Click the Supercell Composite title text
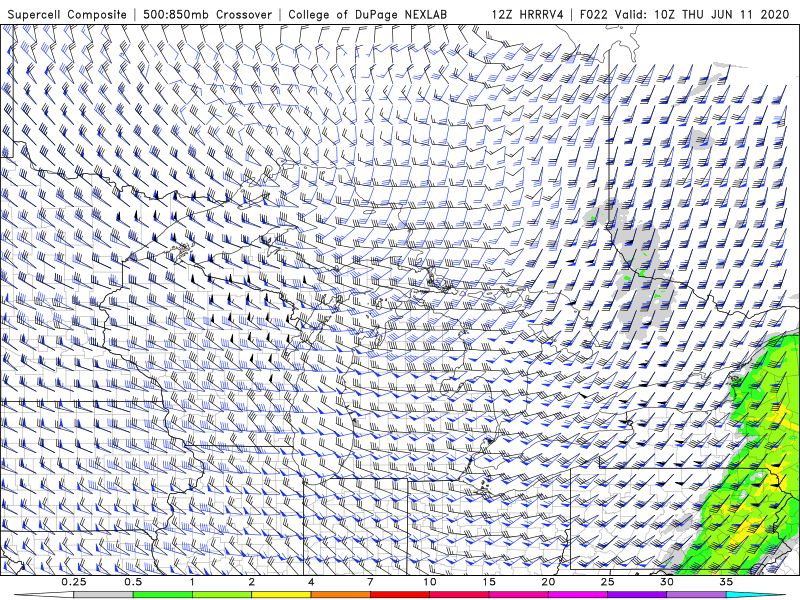This screenshot has width=800, height=600. click(67, 15)
